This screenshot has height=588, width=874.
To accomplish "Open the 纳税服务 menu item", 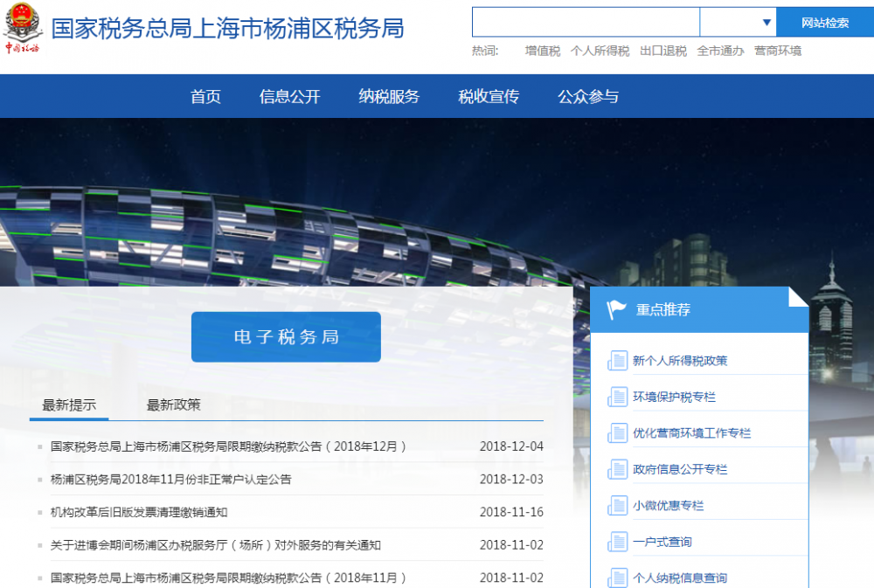I will pyautogui.click(x=388, y=96).
